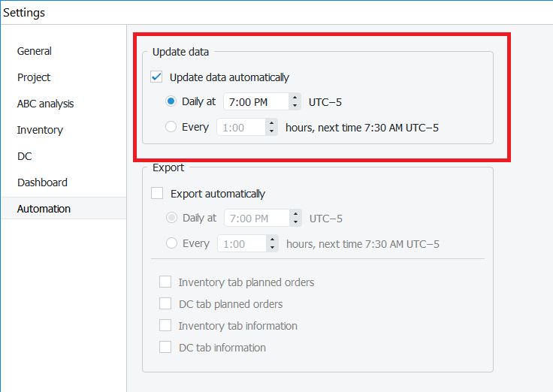Image resolution: width=553 pixels, height=392 pixels.
Task: Uncheck Update data automatically
Action: (157, 77)
